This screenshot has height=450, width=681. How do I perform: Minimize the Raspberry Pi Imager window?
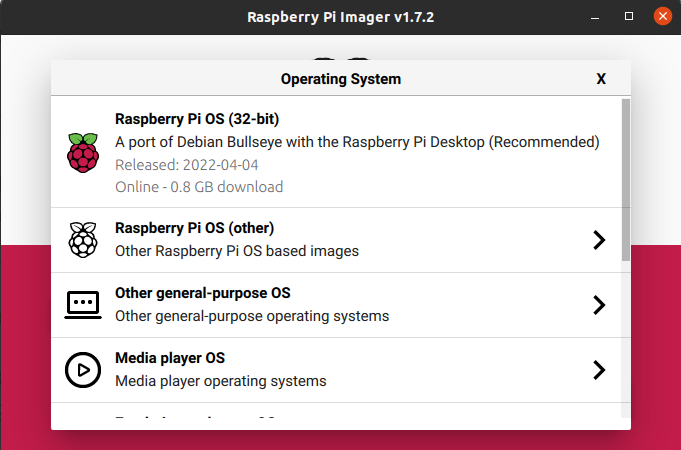pyautogui.click(x=595, y=17)
